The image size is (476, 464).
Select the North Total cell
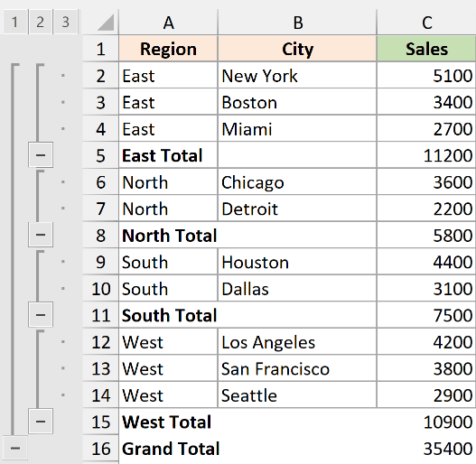coord(169,235)
